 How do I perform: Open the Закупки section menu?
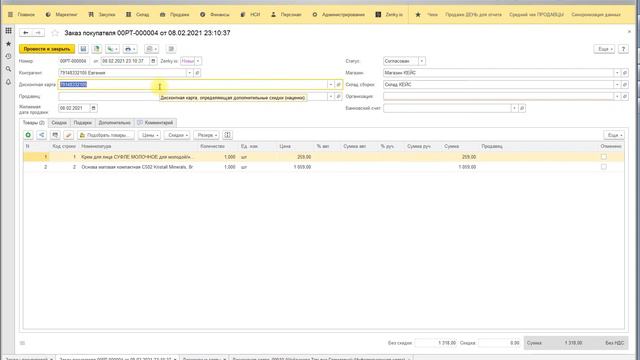102,14
